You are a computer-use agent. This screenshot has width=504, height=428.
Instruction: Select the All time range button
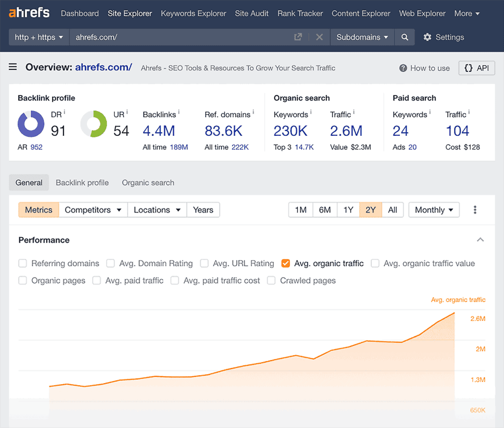(x=393, y=210)
